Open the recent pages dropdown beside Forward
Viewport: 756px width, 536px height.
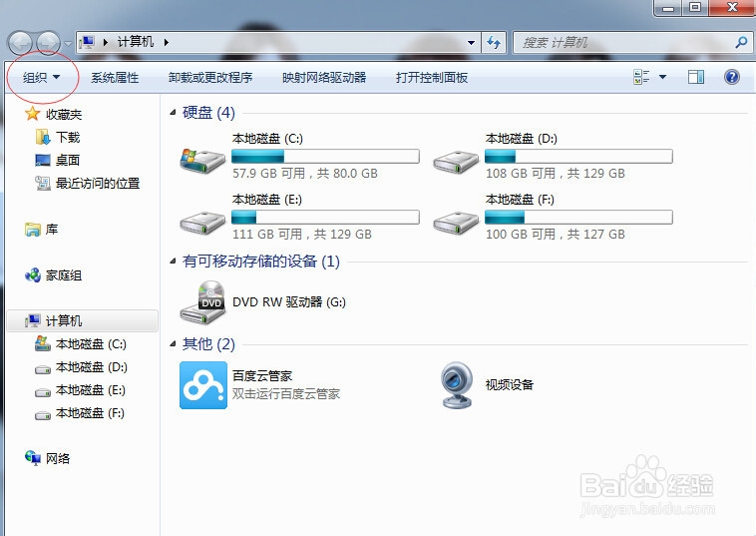(x=68, y=44)
